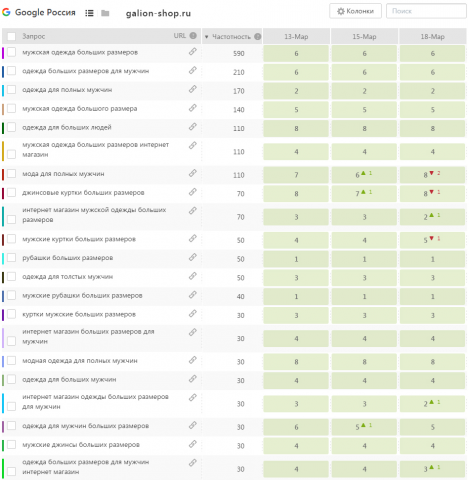Open URL link icon for 'рубашки больших размеров'
The image size is (469, 480).
193,257
